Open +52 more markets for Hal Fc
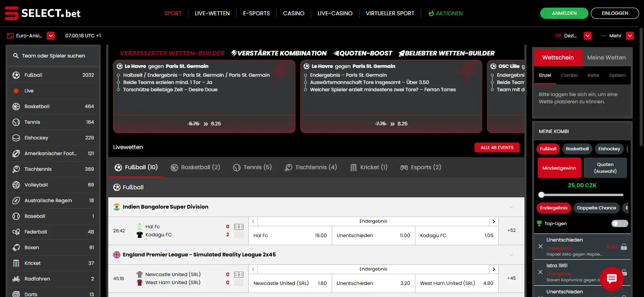 pos(512,231)
